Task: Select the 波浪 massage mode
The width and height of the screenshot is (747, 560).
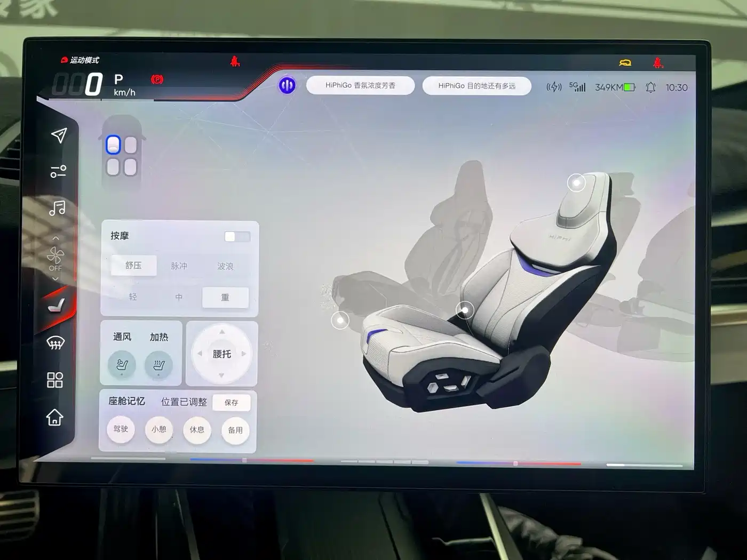Action: tap(225, 266)
